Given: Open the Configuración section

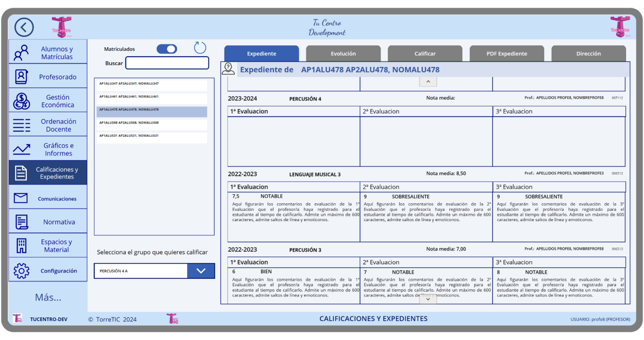Looking at the screenshot, I should [48, 271].
